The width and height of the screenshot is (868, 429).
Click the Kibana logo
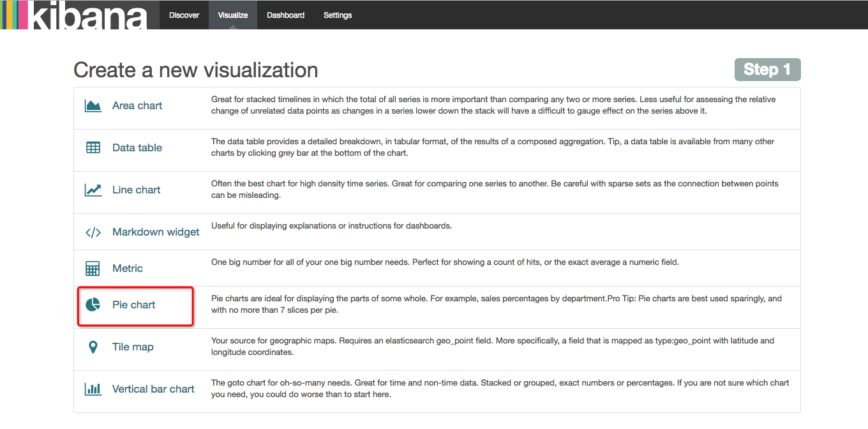pyautogui.click(x=74, y=15)
